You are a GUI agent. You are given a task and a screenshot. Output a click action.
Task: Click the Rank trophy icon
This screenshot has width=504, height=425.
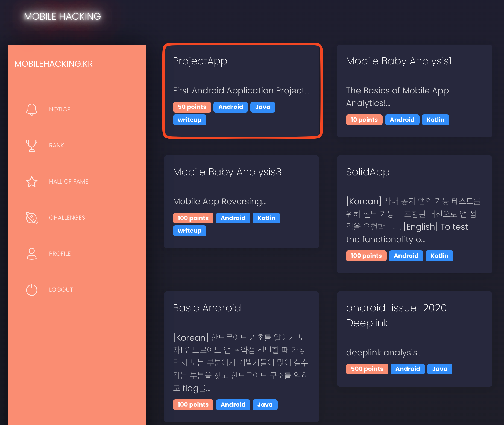coord(32,145)
